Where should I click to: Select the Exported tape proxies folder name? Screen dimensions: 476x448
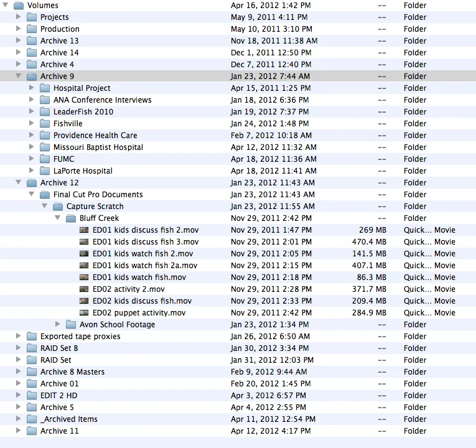pyautogui.click(x=80, y=337)
